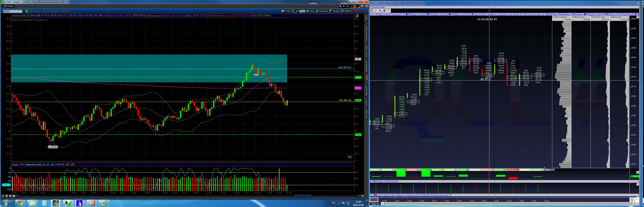The height and width of the screenshot is (207, 644).
Task: Open the 333t timeframe selector
Action: pos(302,11)
